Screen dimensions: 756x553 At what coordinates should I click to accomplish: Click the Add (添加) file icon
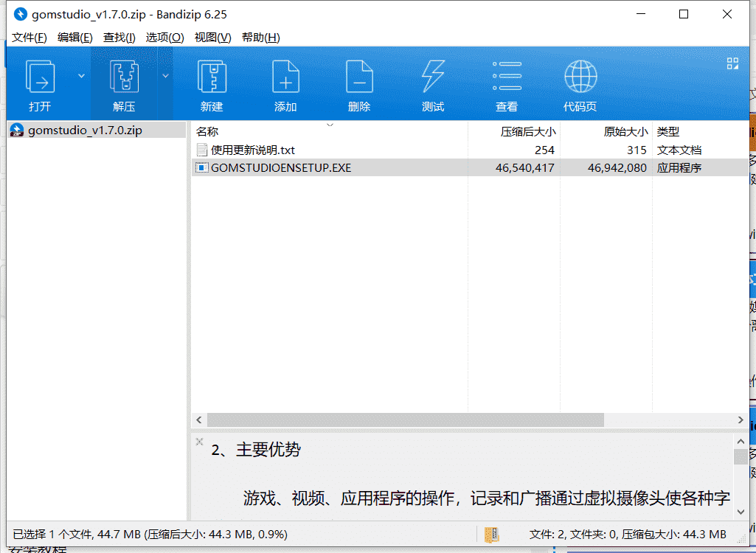pyautogui.click(x=286, y=77)
